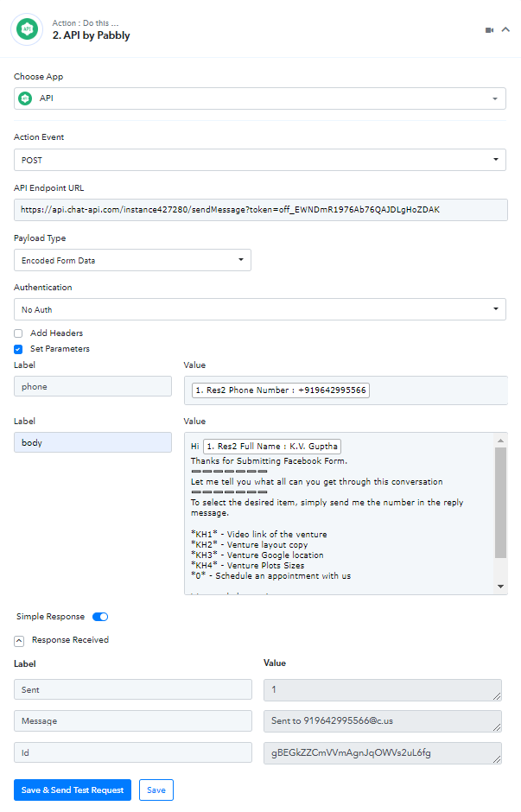521x812 pixels.
Task: Collapse the Response Received section
Action: point(19,641)
